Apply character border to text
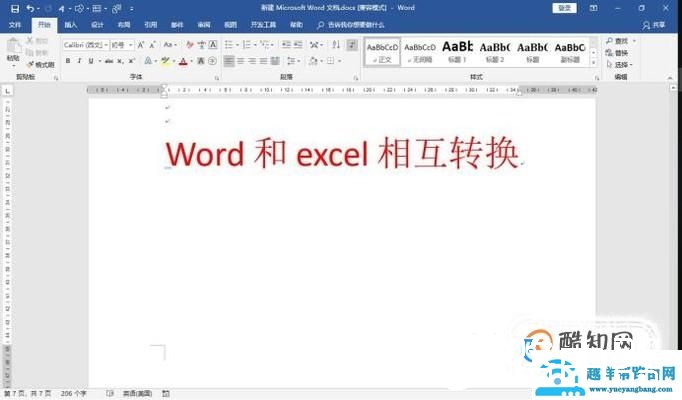The image size is (682, 400). pos(213,45)
